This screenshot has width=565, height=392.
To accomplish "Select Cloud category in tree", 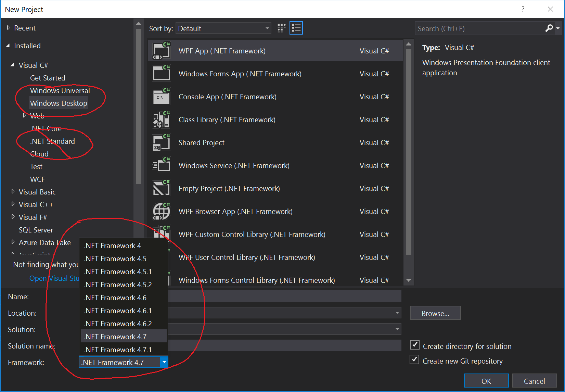I will point(39,154).
